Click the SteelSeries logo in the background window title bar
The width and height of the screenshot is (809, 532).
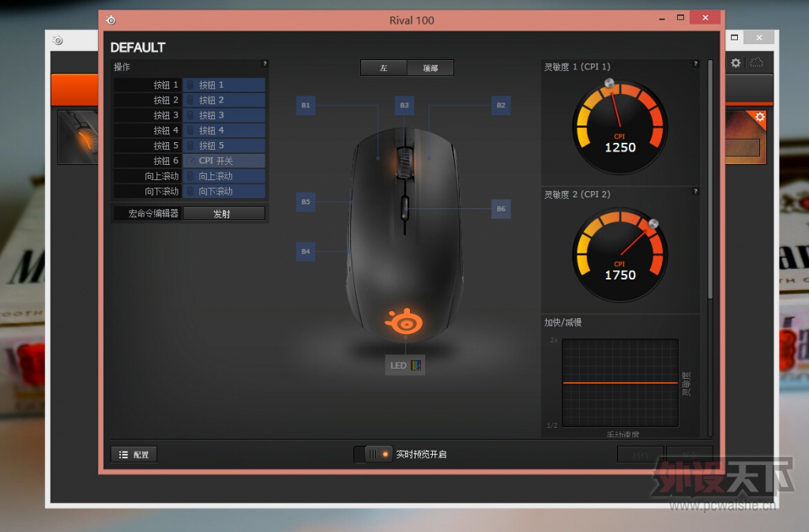[x=58, y=40]
